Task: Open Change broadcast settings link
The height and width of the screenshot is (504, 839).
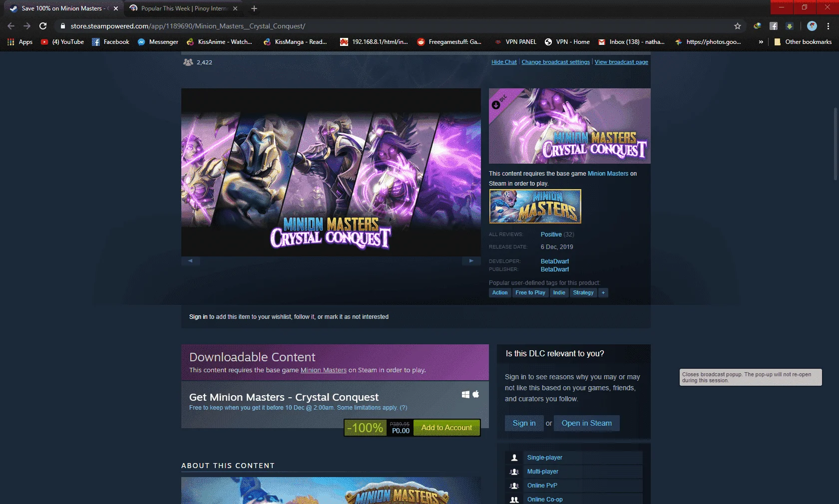Action: 556,62
